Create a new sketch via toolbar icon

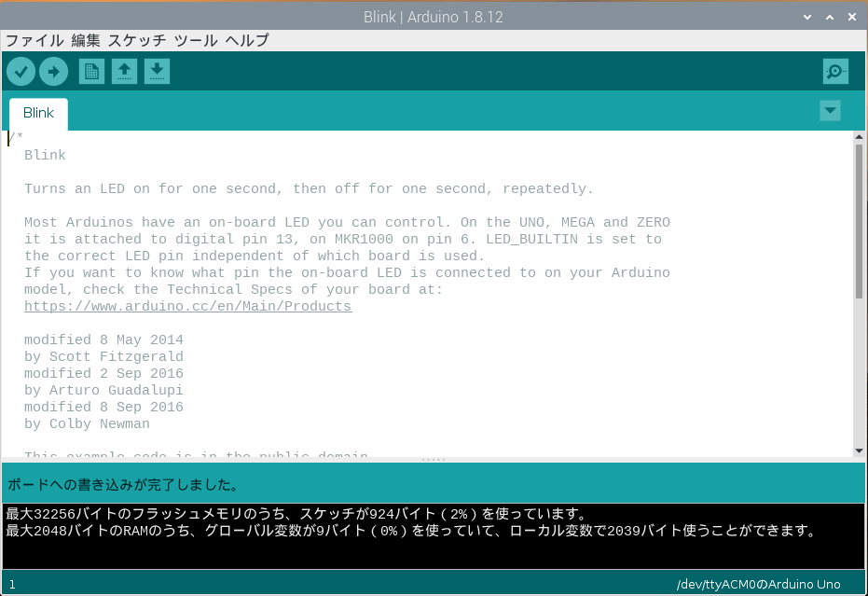(92, 72)
